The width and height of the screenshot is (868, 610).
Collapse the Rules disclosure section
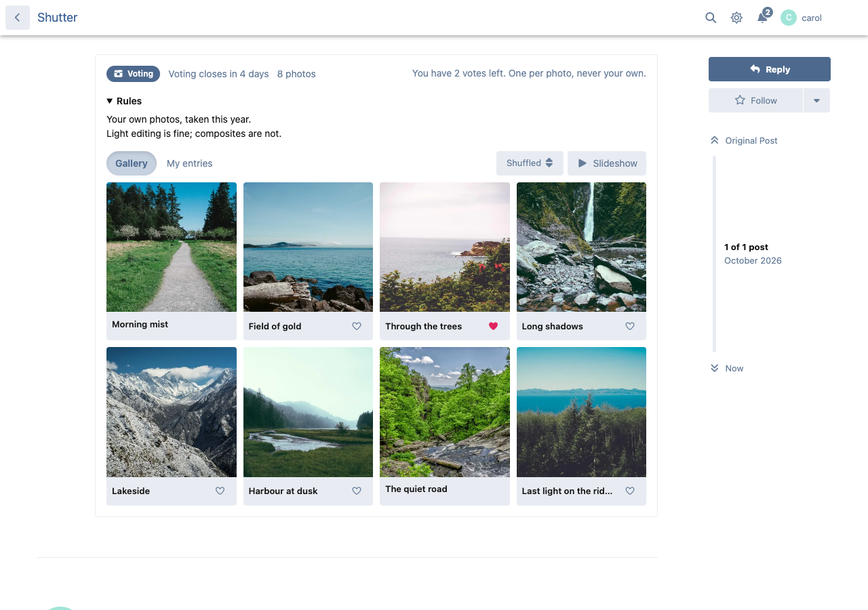click(x=124, y=101)
